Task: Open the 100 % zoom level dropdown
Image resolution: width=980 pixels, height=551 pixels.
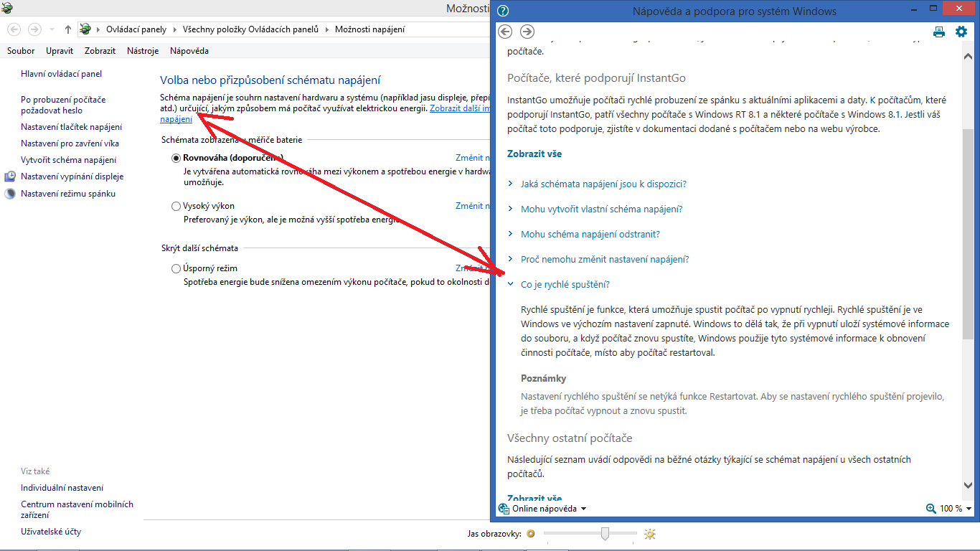Action: click(x=969, y=509)
